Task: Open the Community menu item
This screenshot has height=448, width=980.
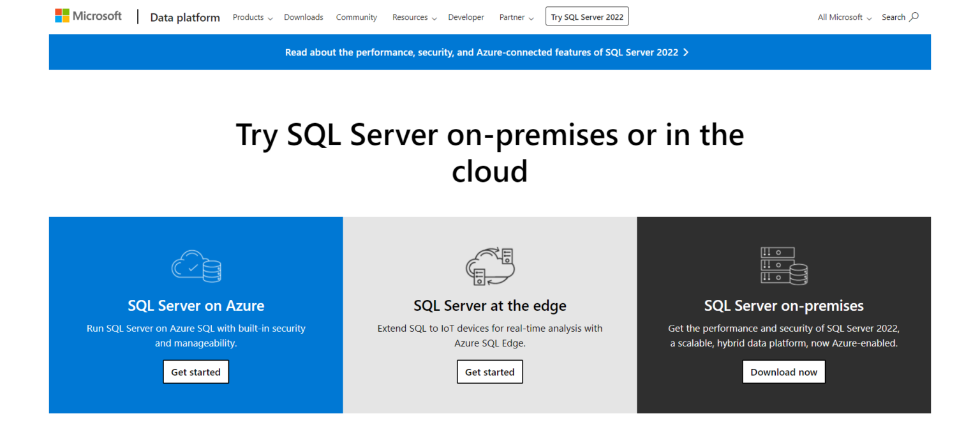Action: point(356,17)
